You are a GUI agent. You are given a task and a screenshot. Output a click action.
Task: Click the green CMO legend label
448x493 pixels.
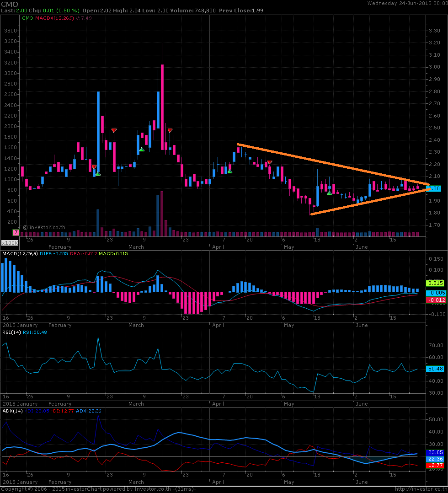point(28,18)
